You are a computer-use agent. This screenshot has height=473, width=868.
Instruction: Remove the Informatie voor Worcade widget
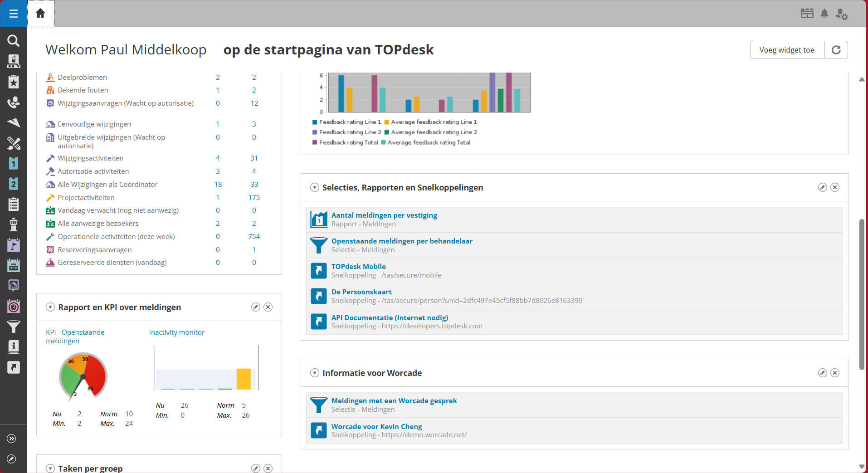pyautogui.click(x=835, y=373)
